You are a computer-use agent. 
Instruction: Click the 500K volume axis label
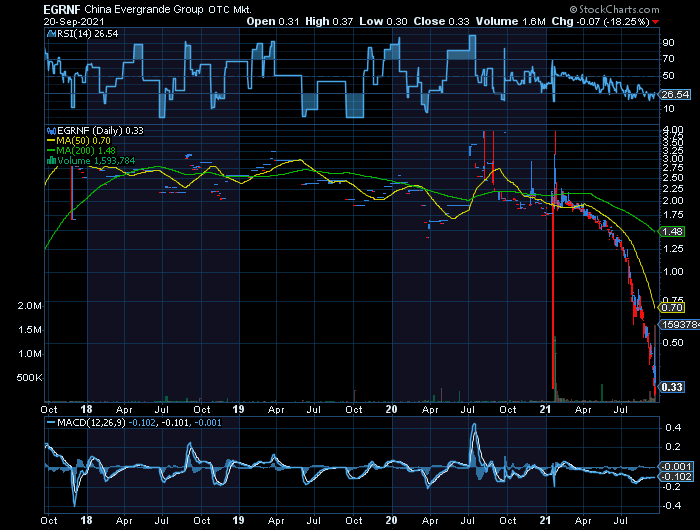click(29, 378)
